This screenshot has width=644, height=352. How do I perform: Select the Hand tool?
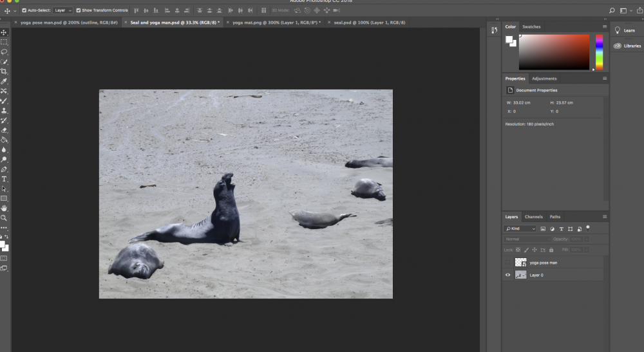[4, 208]
